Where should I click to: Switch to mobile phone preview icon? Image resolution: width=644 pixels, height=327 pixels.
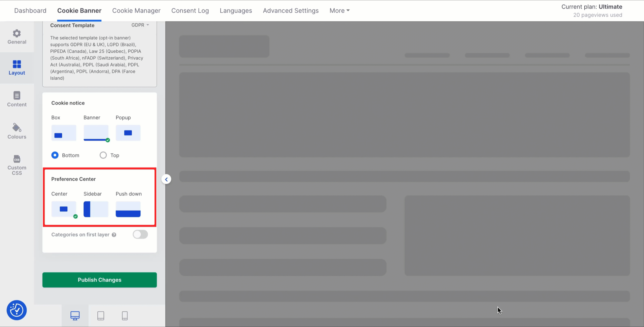point(125,315)
